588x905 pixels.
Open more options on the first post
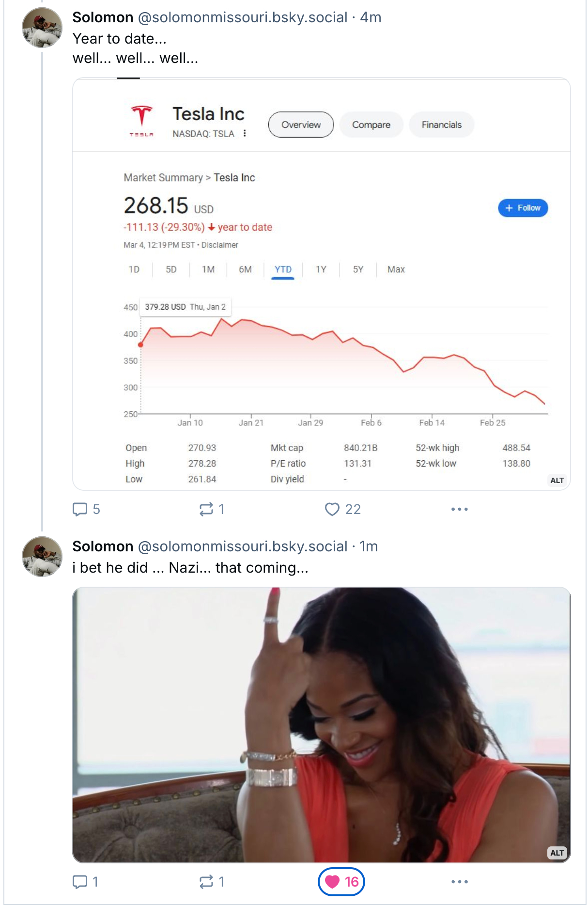pos(459,509)
